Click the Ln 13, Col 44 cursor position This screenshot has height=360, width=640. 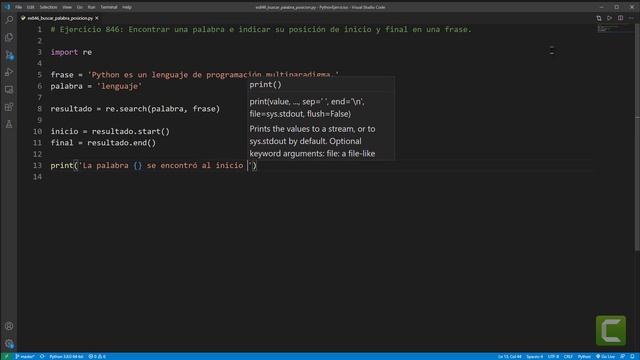coord(509,356)
